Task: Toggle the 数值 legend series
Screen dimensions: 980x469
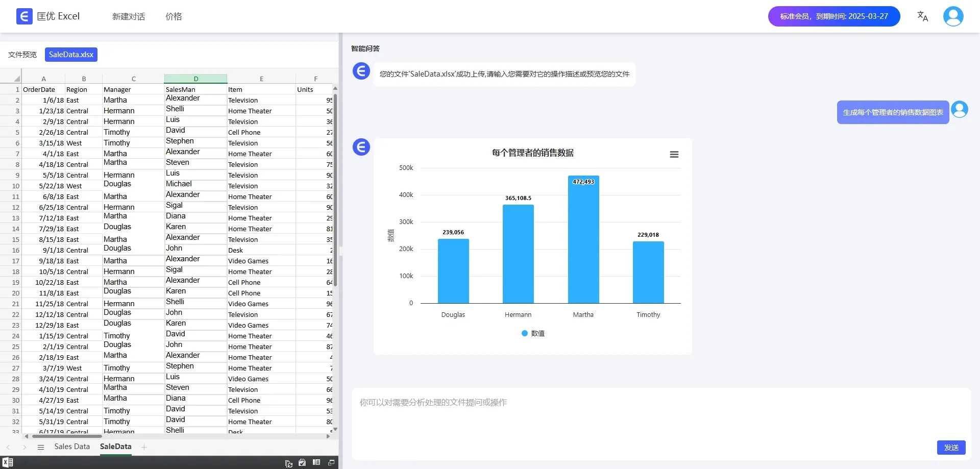Action: coord(533,333)
